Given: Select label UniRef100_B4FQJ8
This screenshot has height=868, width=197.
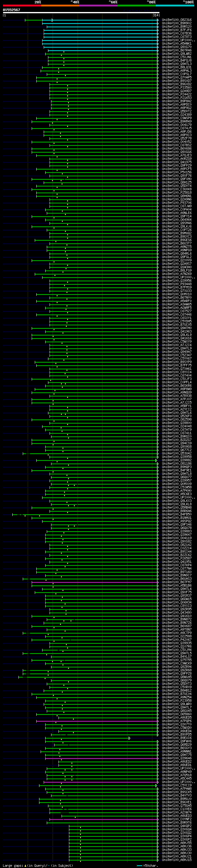Looking at the screenshot, I should (177, 60).
